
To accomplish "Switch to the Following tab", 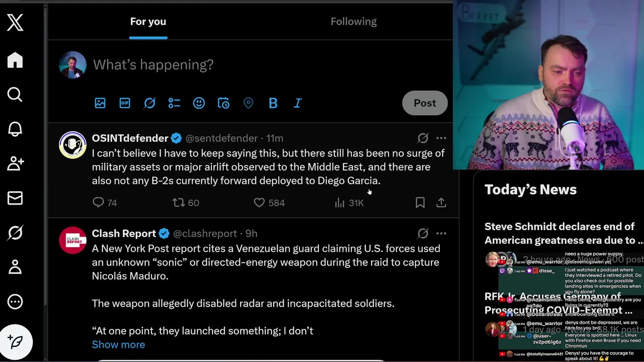I will 353,22.
